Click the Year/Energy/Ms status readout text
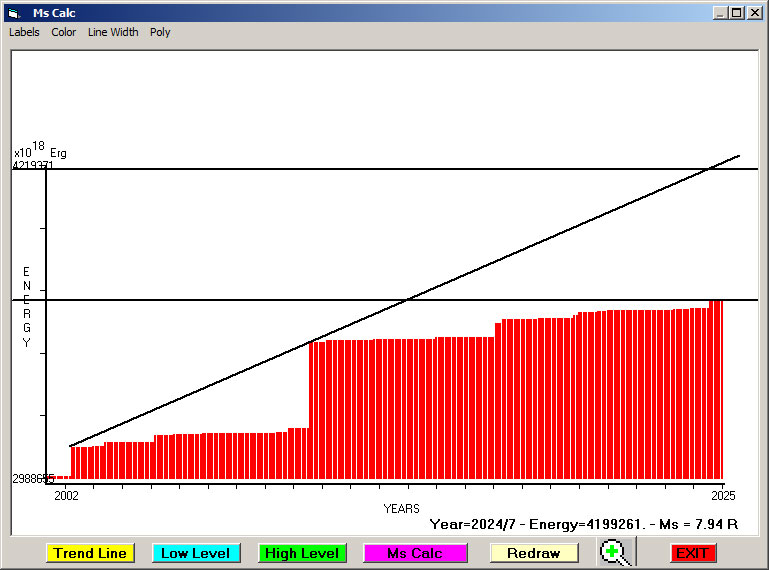Image resolution: width=769 pixels, height=570 pixels. [x=583, y=523]
